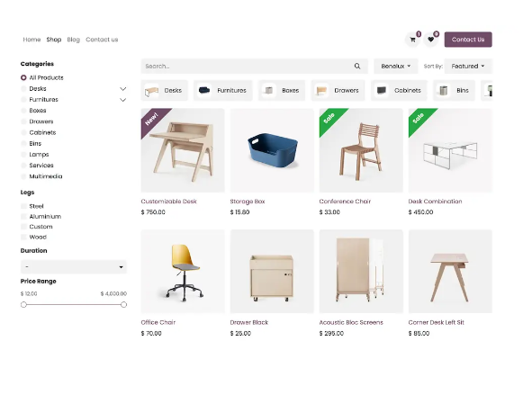Select the Furnitures category chip icon

click(x=204, y=91)
